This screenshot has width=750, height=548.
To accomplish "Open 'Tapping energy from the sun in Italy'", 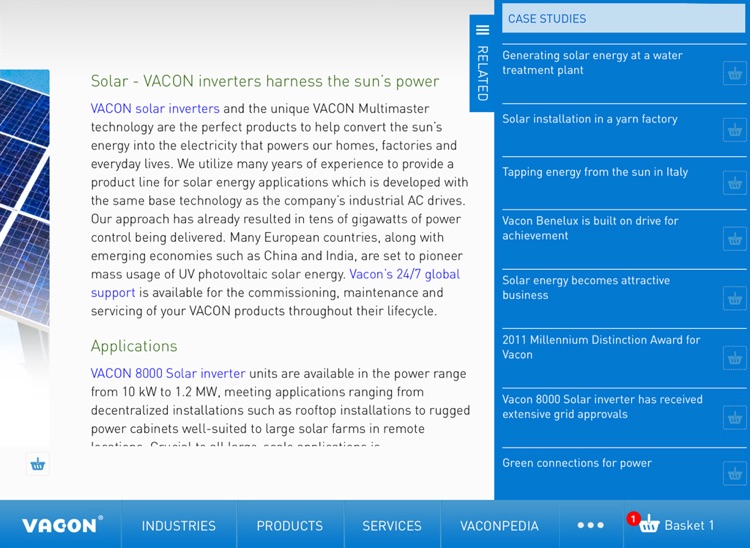I will coord(595,172).
